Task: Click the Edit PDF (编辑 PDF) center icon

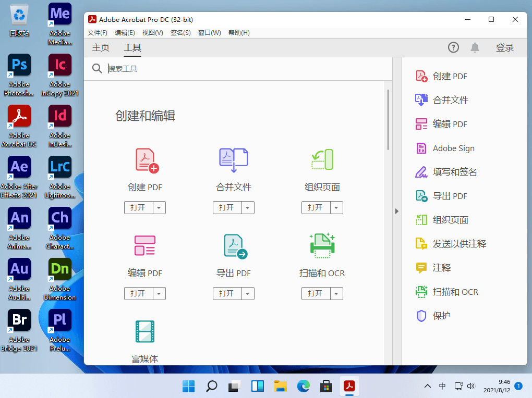Action: [145, 245]
